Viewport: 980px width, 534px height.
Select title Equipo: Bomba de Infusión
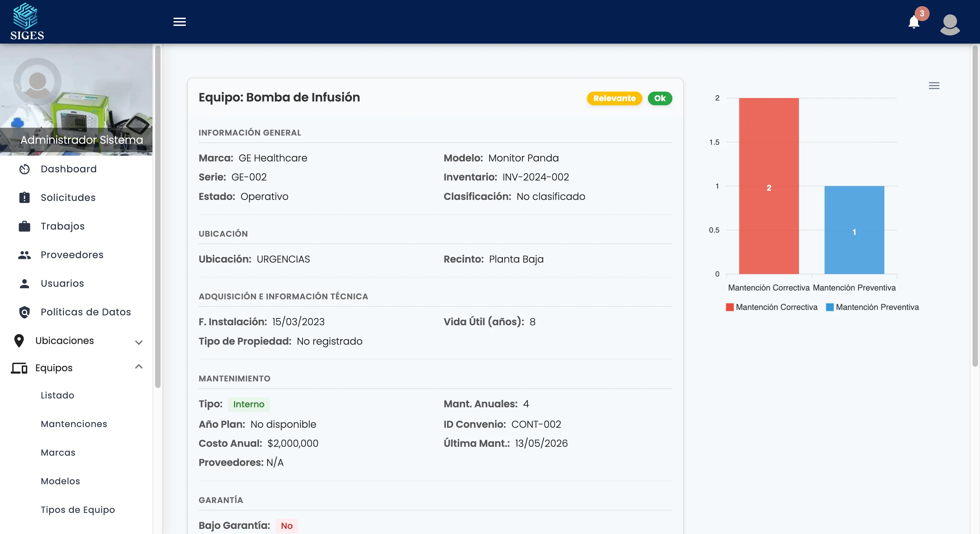pos(279,97)
